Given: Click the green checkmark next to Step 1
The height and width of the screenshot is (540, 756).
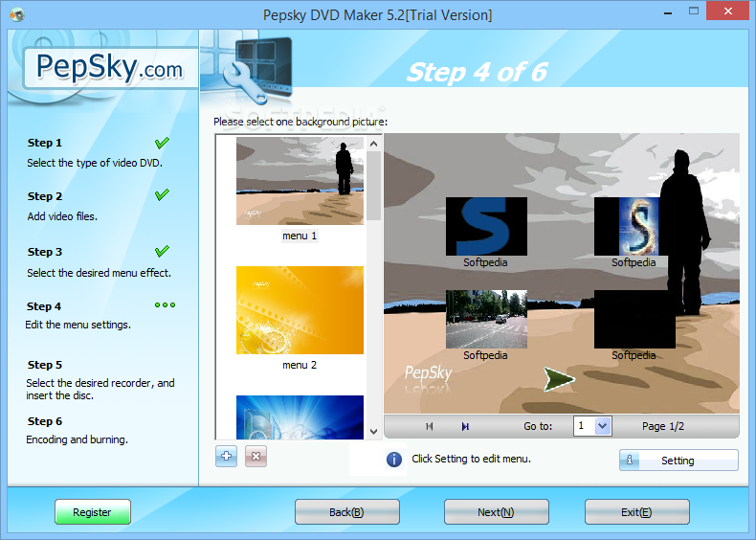Looking at the screenshot, I should (x=162, y=143).
